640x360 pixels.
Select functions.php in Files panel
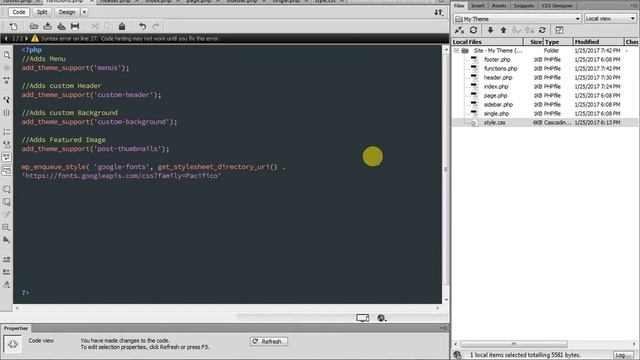click(x=500, y=69)
